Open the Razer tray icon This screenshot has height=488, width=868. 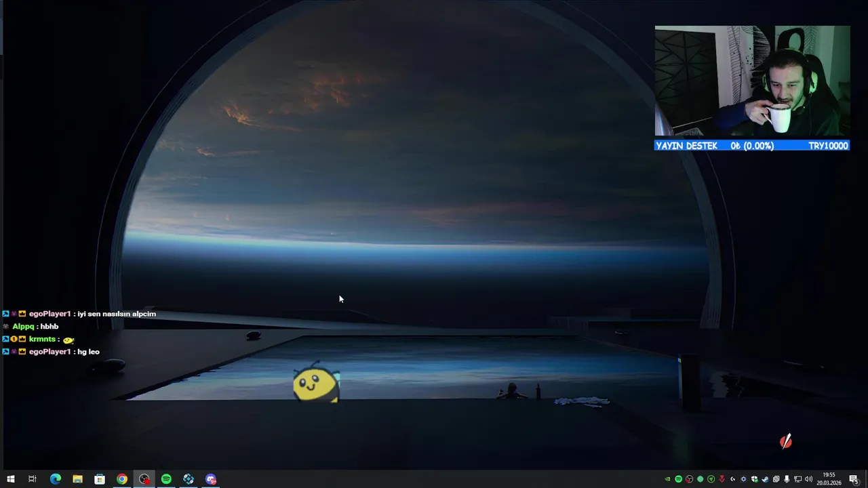(x=711, y=479)
